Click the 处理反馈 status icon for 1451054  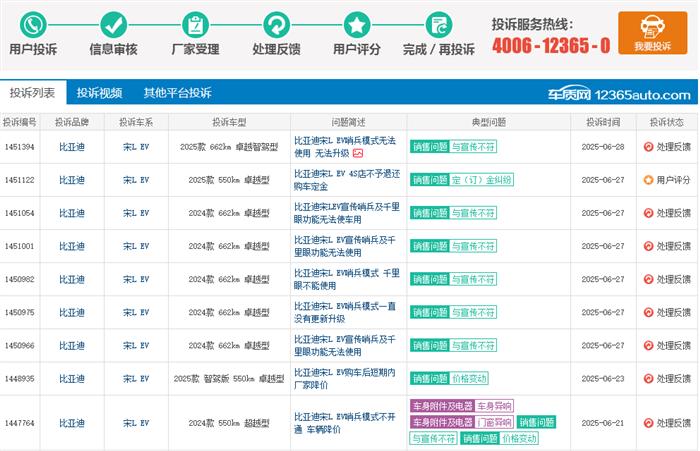pyautogui.click(x=648, y=213)
